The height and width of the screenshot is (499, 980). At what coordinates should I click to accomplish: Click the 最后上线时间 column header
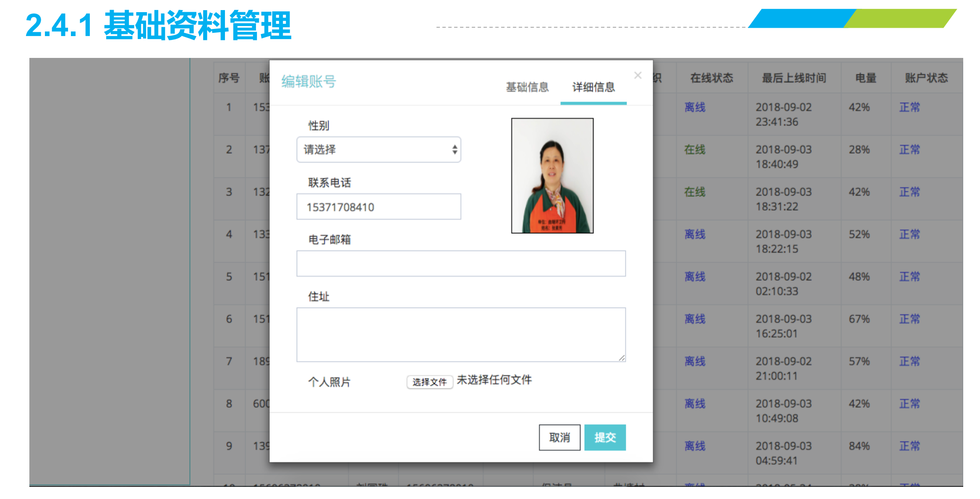click(794, 78)
